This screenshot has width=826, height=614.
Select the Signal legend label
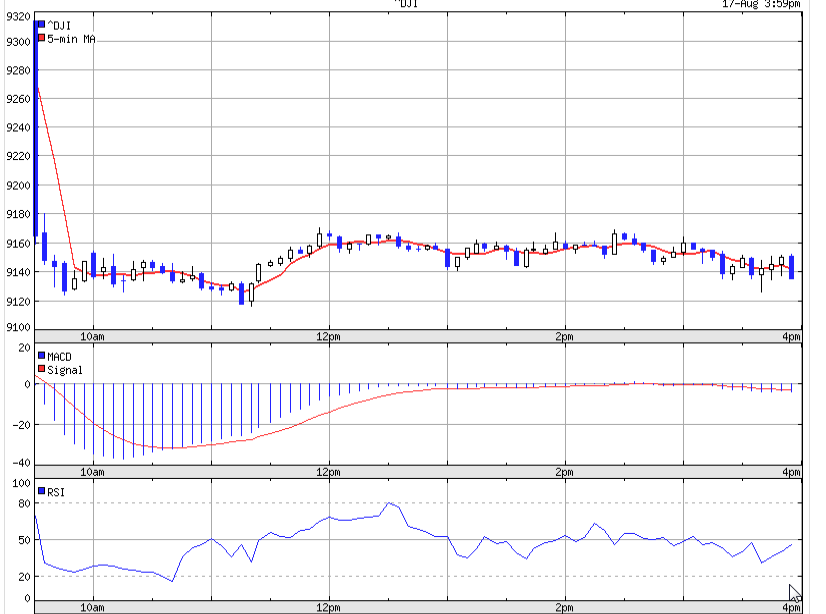pos(65,370)
